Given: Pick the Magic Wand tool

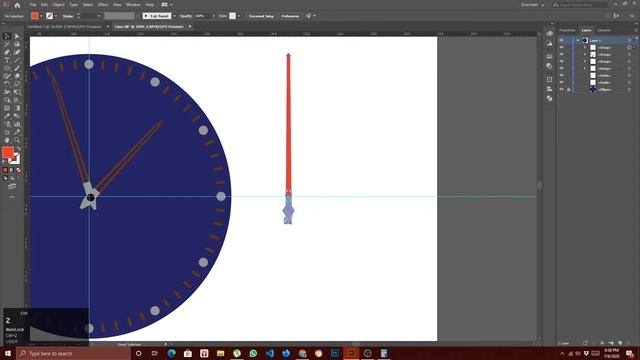Looking at the screenshot, I should tap(7, 44).
